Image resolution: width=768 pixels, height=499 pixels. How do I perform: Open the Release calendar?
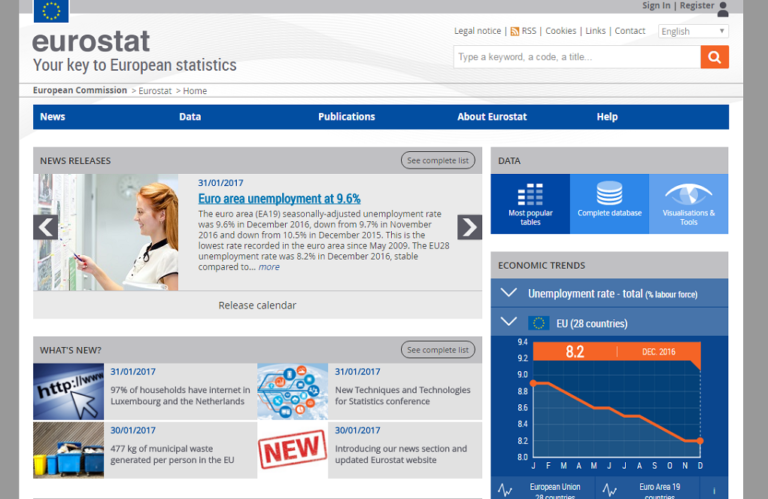click(257, 305)
